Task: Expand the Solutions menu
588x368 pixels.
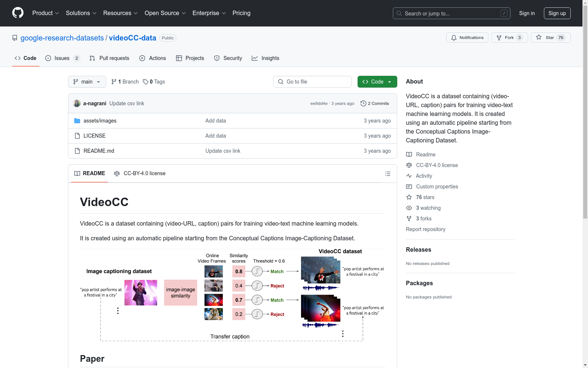Action: tap(81, 13)
